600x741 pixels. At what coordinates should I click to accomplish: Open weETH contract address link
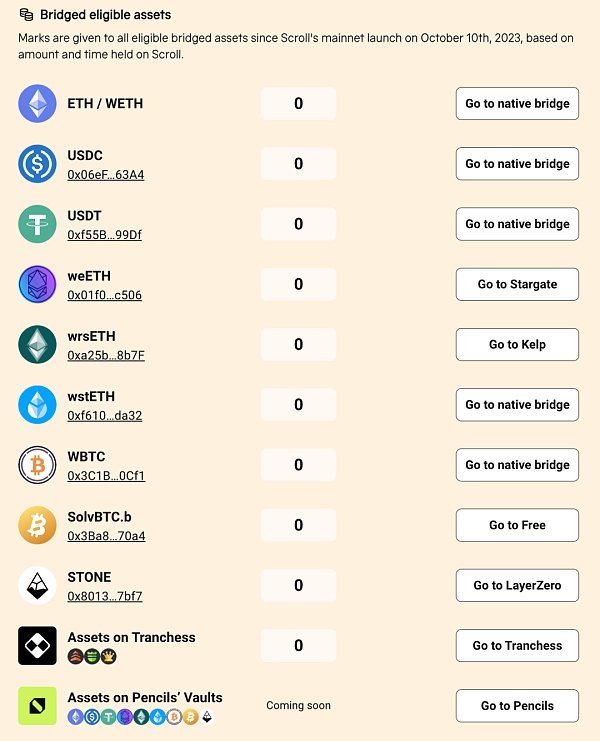click(104, 295)
